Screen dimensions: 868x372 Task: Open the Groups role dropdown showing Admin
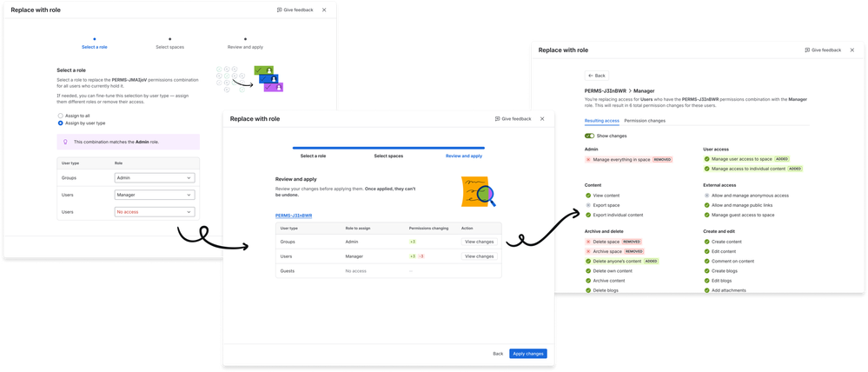coord(155,178)
